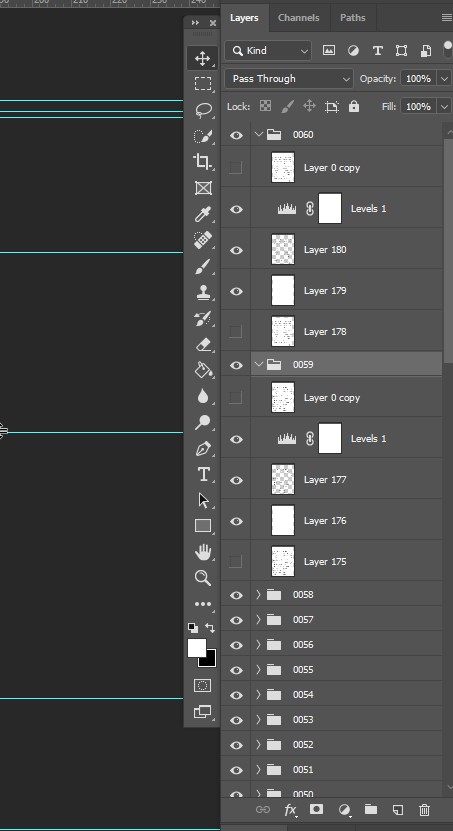Select the Brush tool
The width and height of the screenshot is (453, 831).
203,266
